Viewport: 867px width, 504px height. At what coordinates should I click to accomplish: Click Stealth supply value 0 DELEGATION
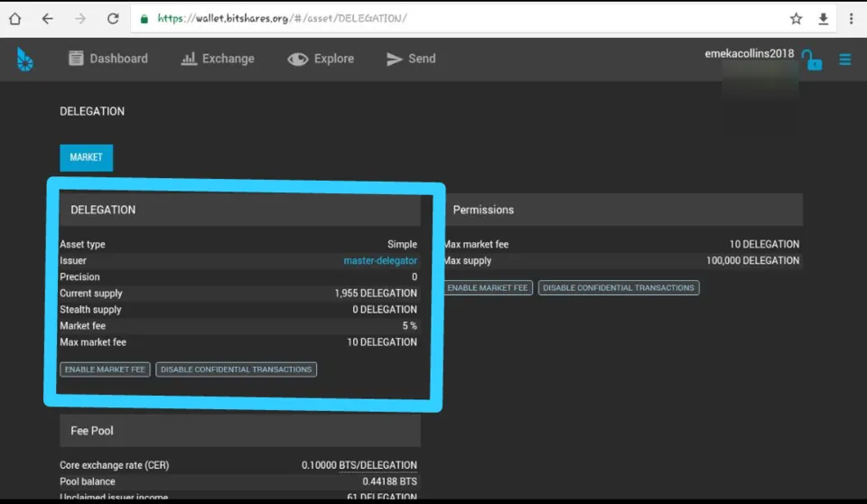click(385, 309)
